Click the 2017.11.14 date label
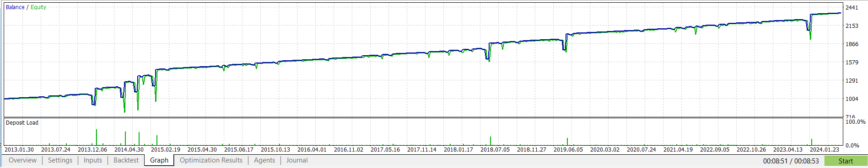 [422, 149]
